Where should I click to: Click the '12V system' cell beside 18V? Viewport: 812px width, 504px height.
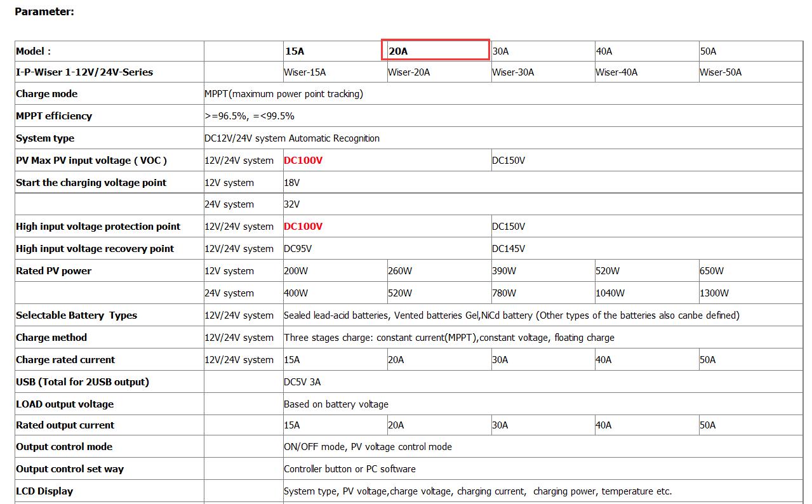click(229, 183)
